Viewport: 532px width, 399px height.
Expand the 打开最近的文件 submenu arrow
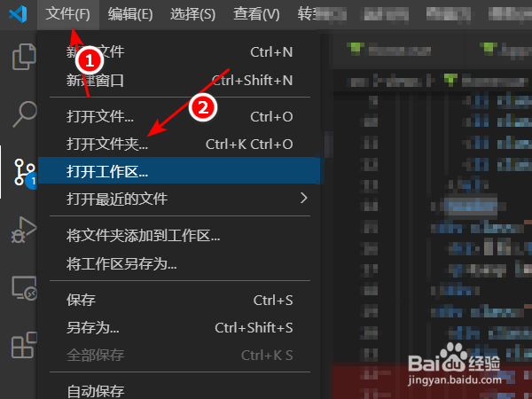click(x=304, y=198)
